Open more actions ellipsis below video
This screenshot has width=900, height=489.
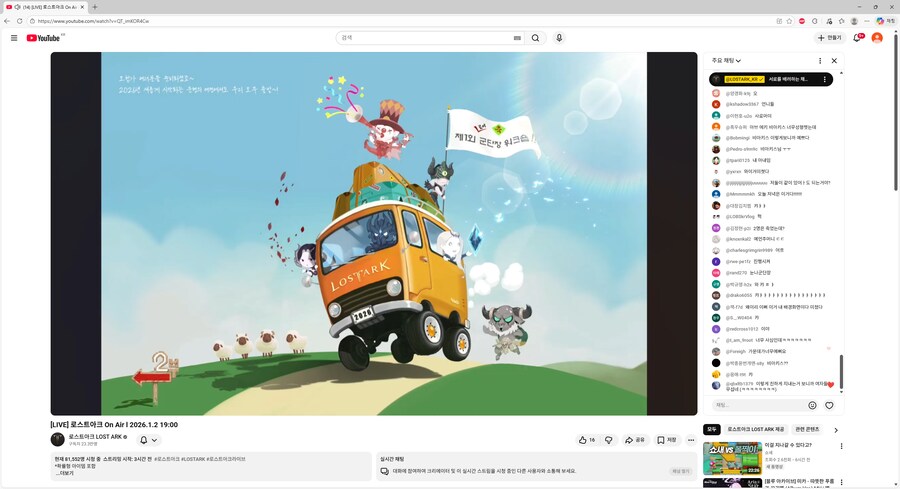691,440
